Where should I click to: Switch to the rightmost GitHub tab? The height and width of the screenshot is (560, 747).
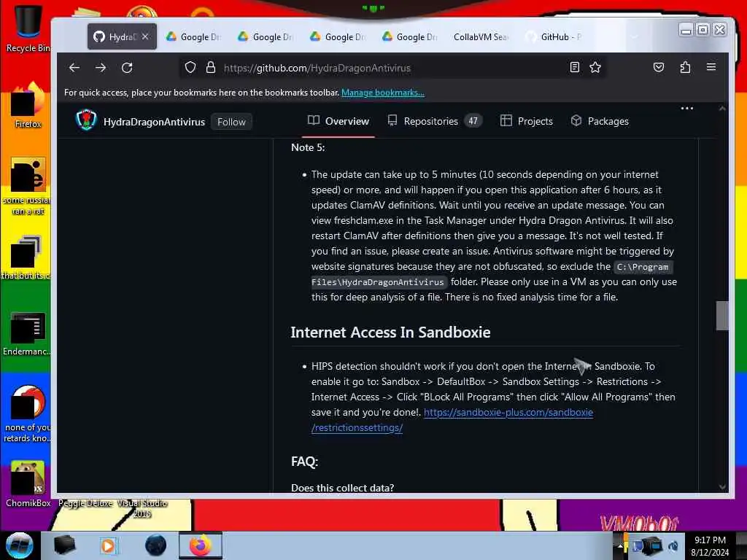pos(553,36)
